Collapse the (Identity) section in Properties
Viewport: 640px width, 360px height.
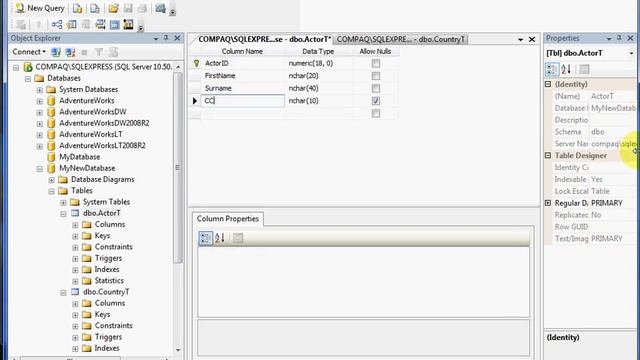click(548, 84)
